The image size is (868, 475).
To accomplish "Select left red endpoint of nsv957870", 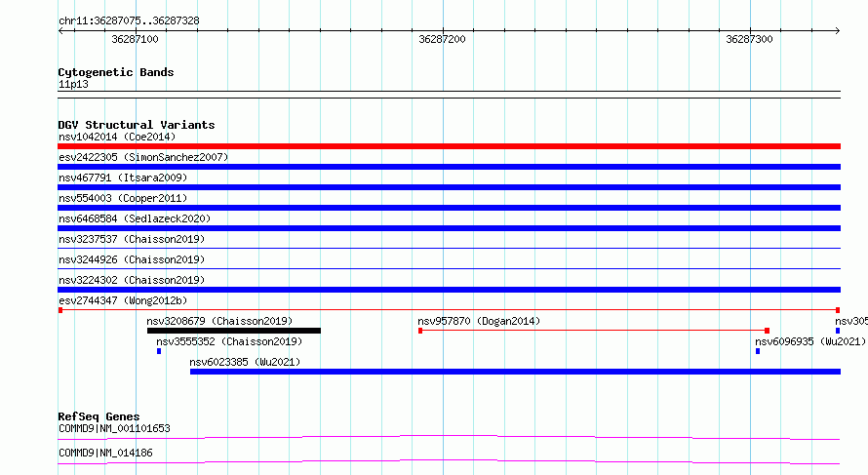I will tap(420, 331).
